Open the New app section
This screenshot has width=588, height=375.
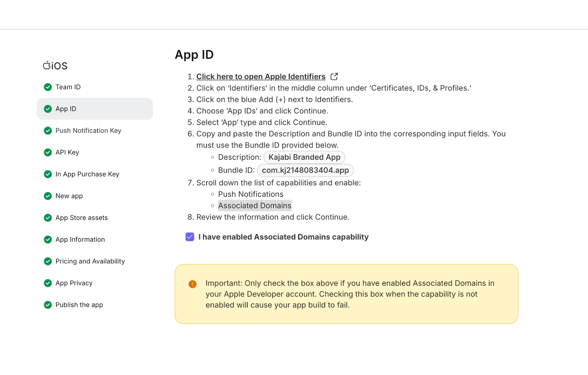click(69, 196)
